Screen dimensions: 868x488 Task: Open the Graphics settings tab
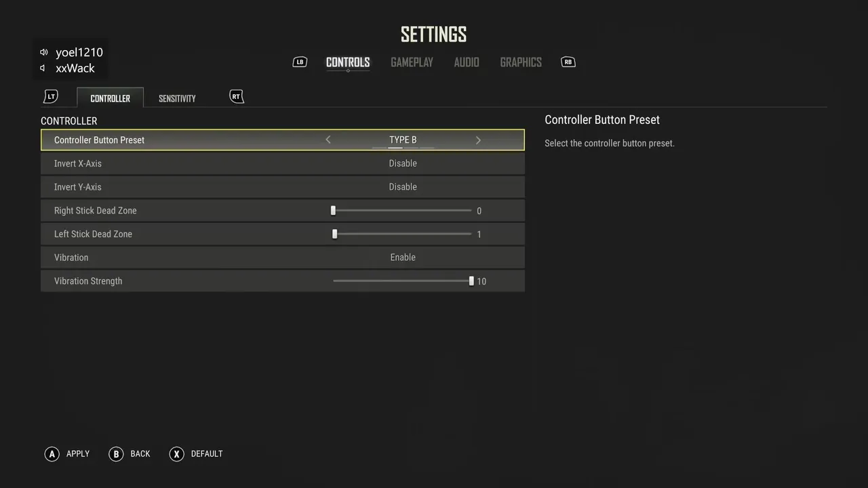click(x=521, y=62)
